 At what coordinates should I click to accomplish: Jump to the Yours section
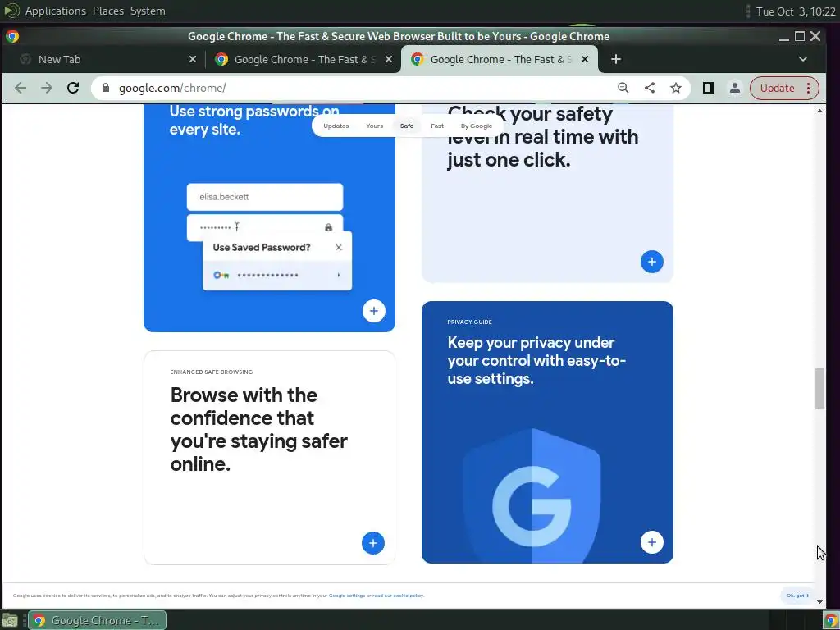tap(374, 126)
